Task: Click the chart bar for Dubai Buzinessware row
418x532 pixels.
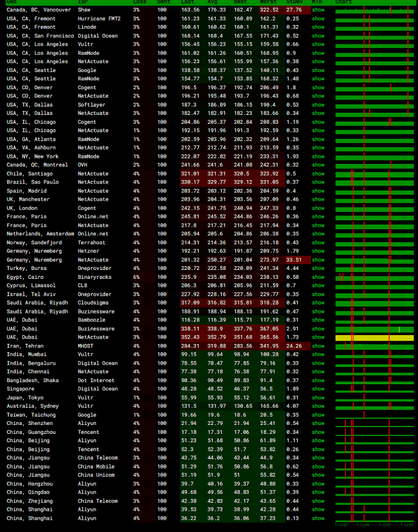Action: [x=375, y=330]
